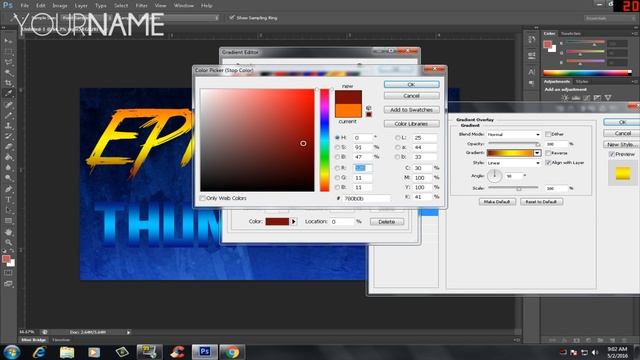
Task: Select the Rectangle shape tool
Action: (x=9, y=220)
